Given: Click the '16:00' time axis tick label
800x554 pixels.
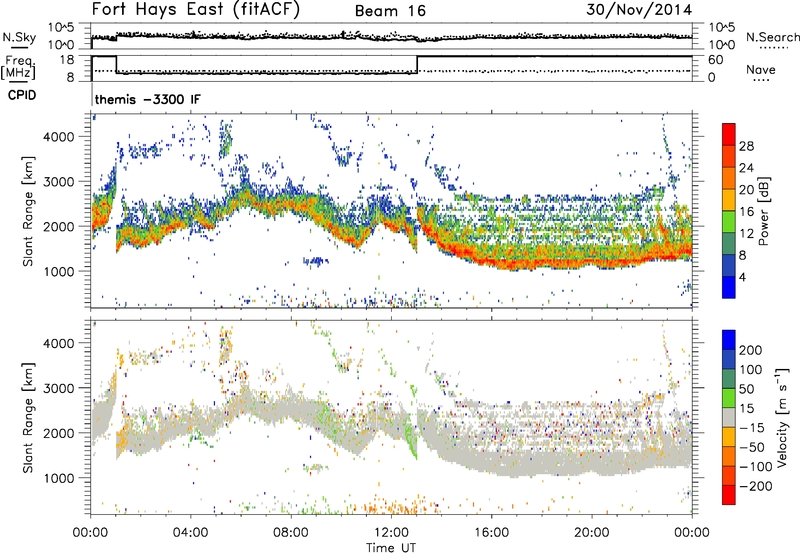Looking at the screenshot, I should (x=491, y=533).
